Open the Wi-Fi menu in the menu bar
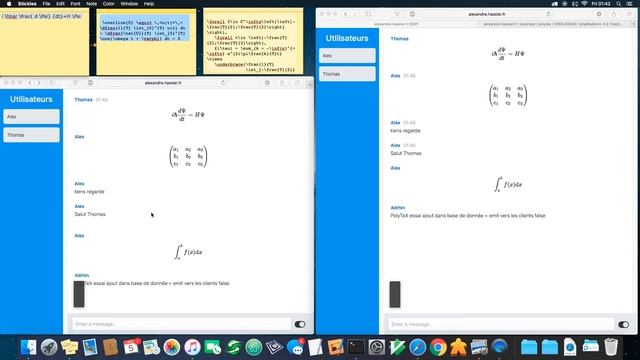 [x=584, y=4]
